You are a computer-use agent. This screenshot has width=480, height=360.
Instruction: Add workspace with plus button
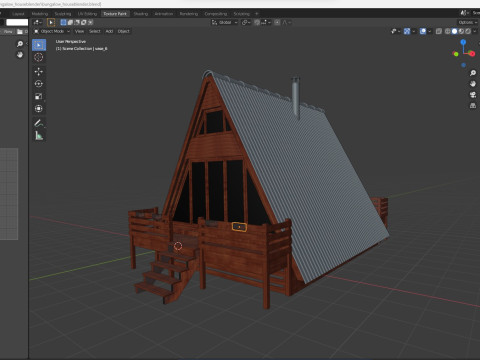pos(257,14)
